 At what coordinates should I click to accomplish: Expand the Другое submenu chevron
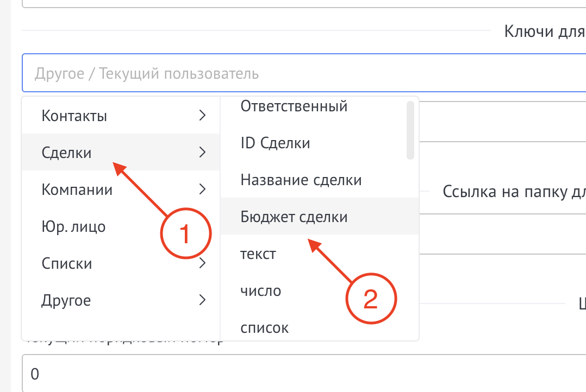coord(202,300)
